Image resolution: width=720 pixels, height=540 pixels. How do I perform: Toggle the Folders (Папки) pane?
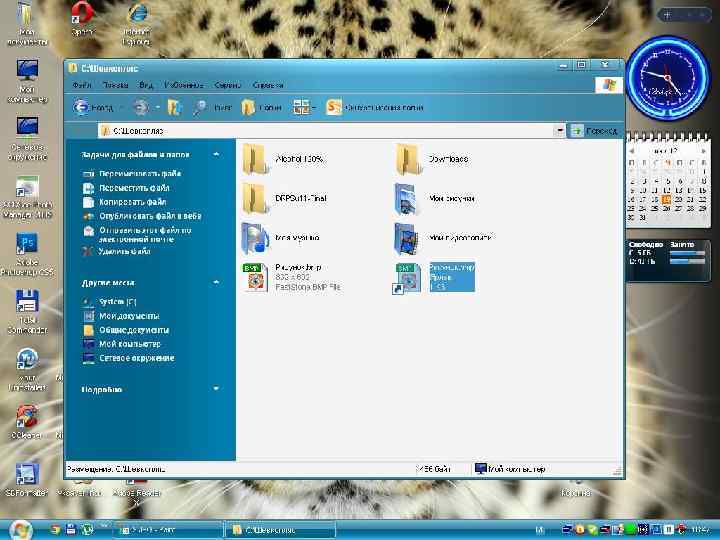pos(261,107)
